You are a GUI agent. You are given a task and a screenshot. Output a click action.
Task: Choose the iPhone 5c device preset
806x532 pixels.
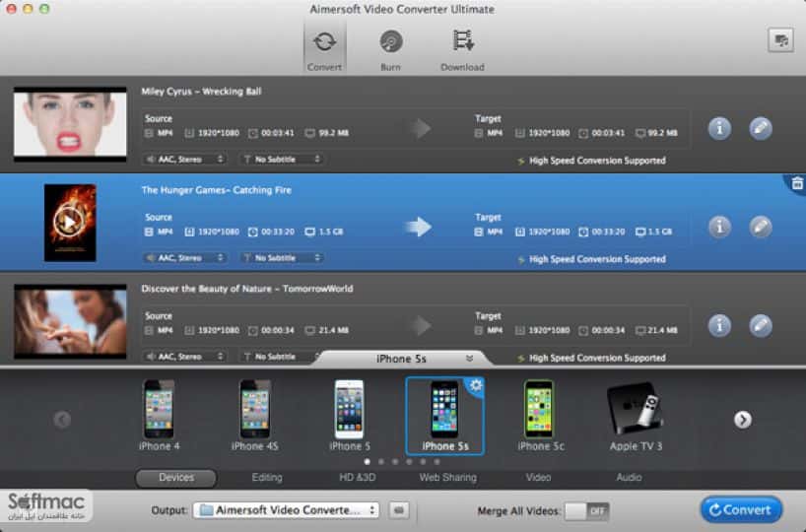[x=540, y=416]
